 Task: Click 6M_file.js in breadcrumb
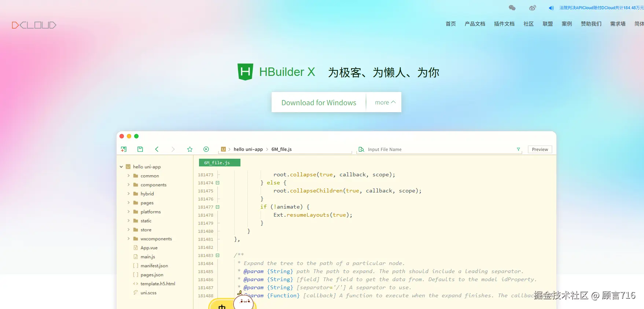[281, 149]
